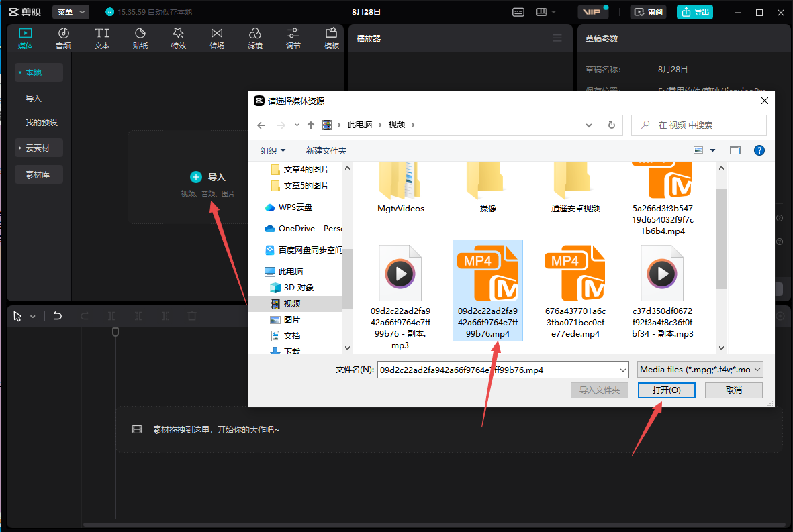Go up one folder level in dialog
793x532 pixels.
click(x=310, y=125)
